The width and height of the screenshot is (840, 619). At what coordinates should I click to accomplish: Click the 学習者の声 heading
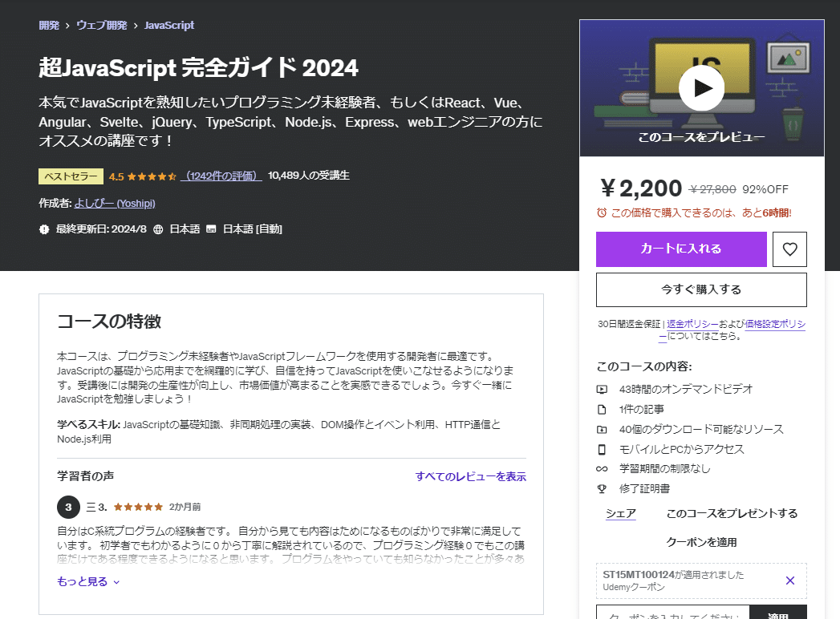(85, 476)
